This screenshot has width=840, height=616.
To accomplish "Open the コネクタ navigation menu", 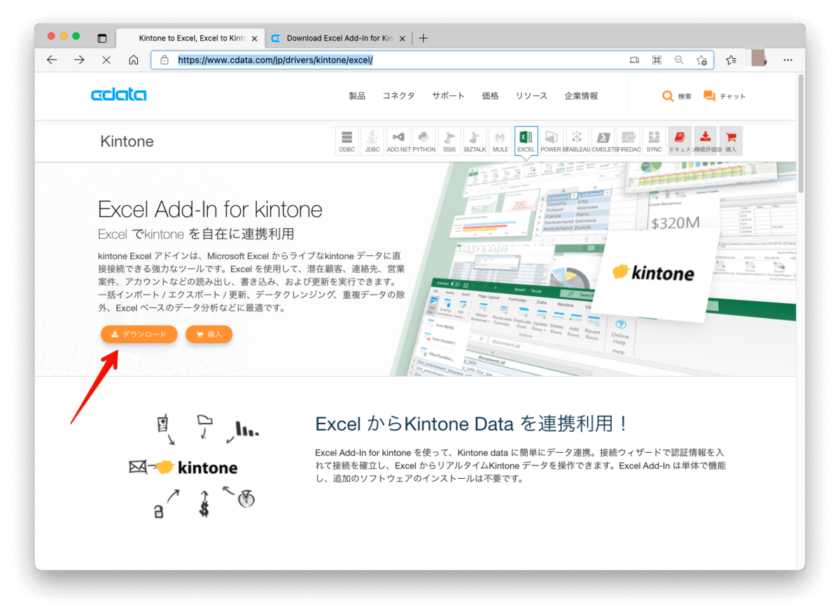I will pos(398,96).
